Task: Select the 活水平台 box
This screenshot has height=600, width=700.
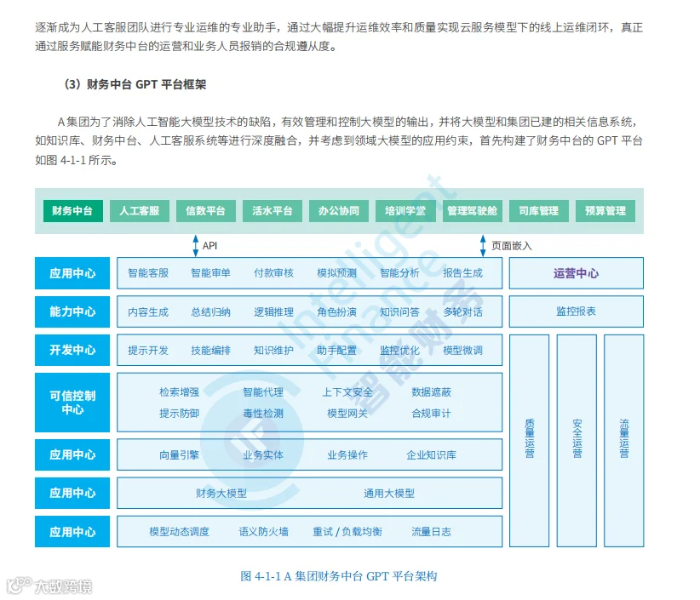Action: 273,210
